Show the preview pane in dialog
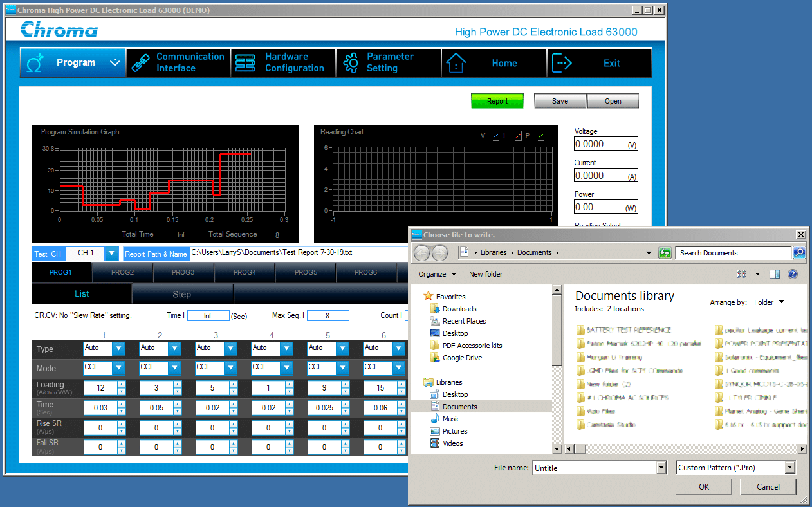This screenshot has width=812, height=507. coord(775,274)
